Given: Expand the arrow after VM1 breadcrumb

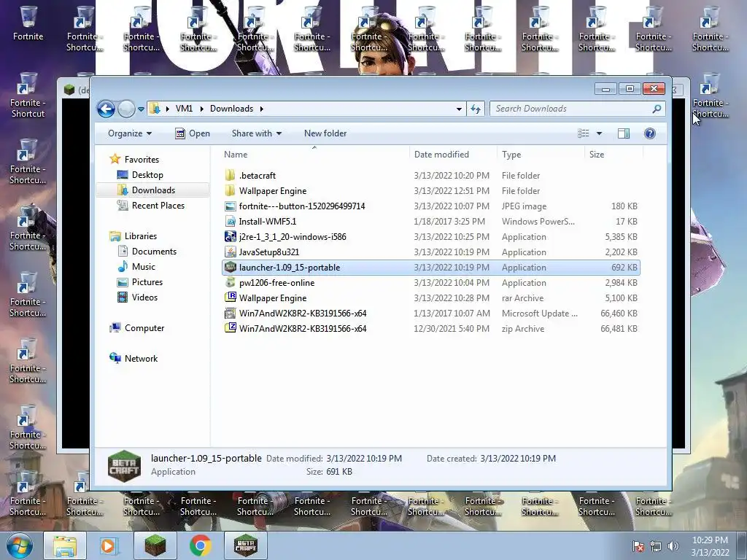Looking at the screenshot, I should pos(201,109).
